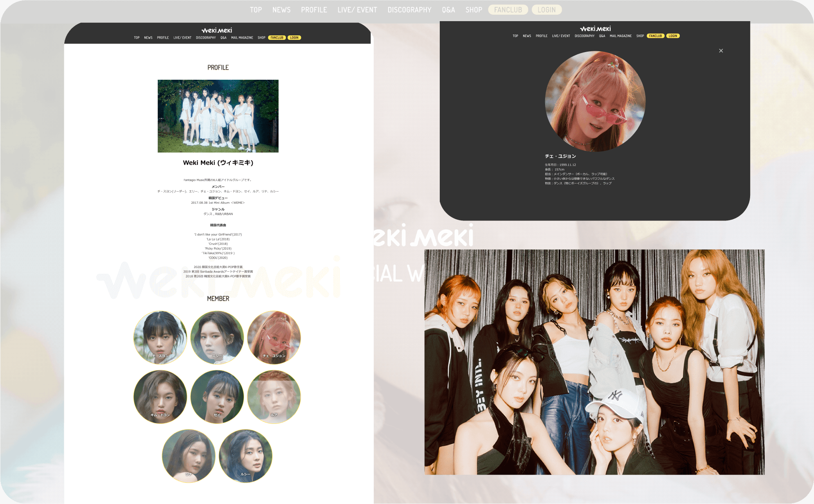Click the Weki Meki logo in member popup

[595, 29]
